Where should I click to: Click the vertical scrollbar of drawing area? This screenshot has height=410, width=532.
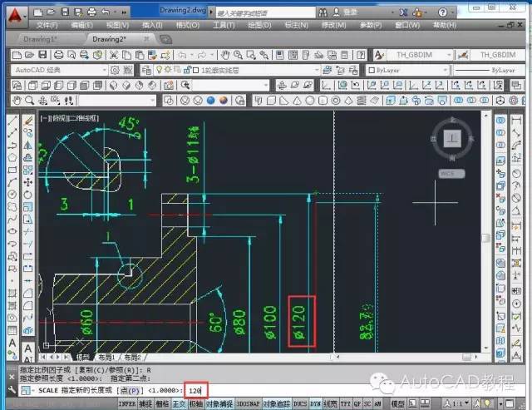(x=485, y=231)
